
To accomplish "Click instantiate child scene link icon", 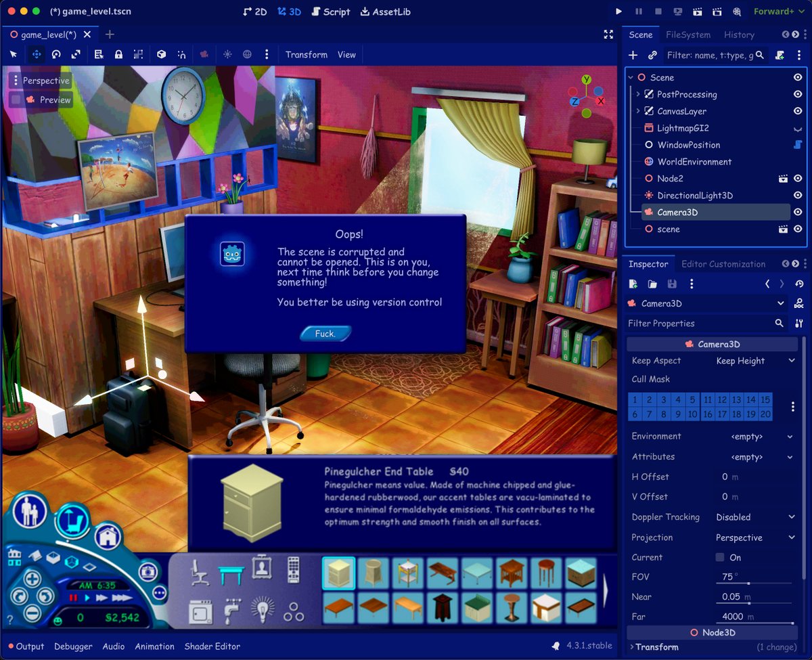I will point(652,56).
